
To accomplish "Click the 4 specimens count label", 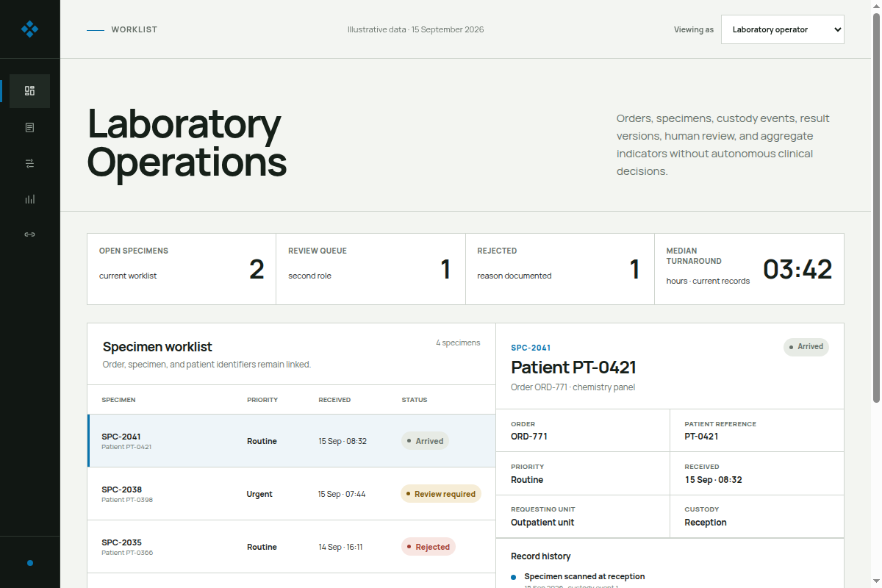I will click(458, 343).
